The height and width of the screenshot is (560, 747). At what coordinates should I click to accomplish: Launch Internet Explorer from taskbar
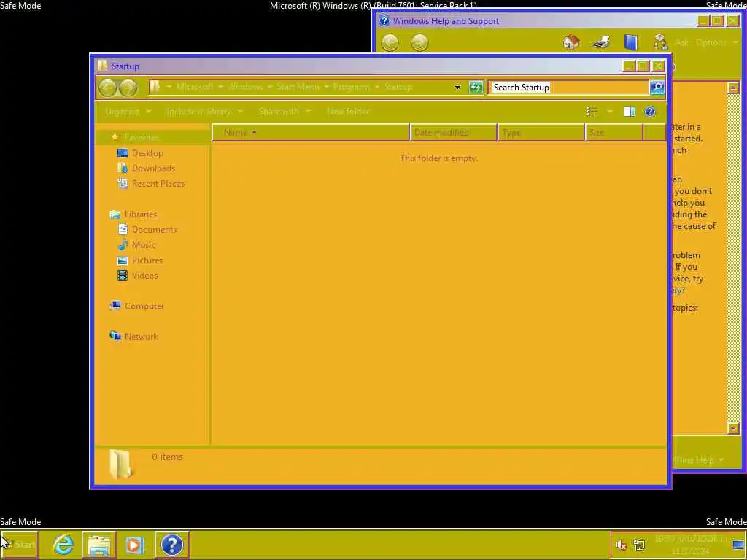click(63, 544)
